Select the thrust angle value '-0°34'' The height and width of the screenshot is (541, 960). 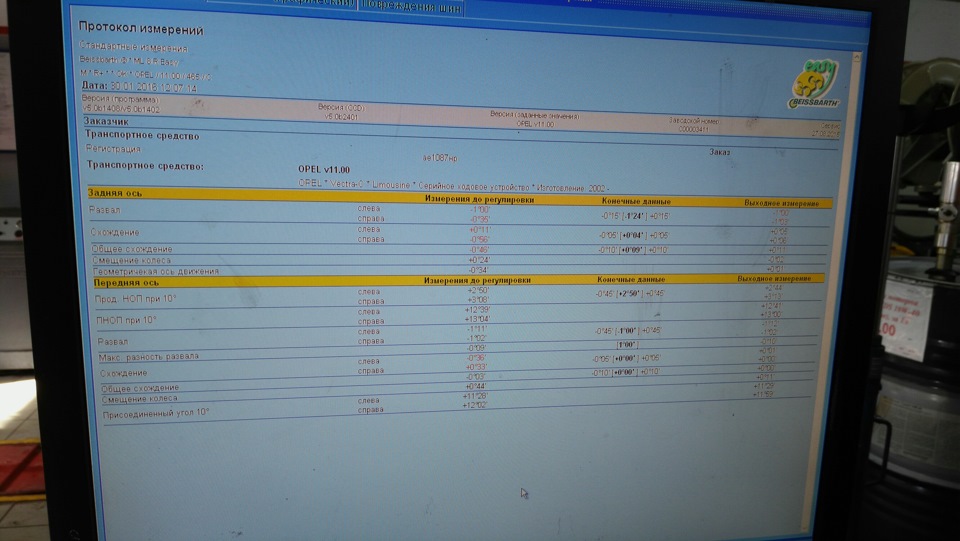click(x=478, y=270)
